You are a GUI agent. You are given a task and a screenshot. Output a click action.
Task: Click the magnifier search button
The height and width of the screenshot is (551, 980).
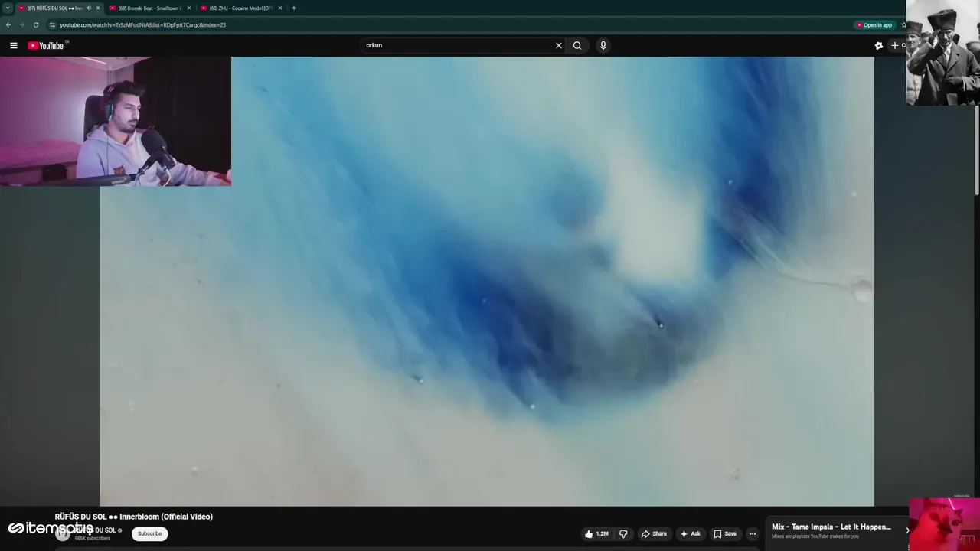[577, 45]
